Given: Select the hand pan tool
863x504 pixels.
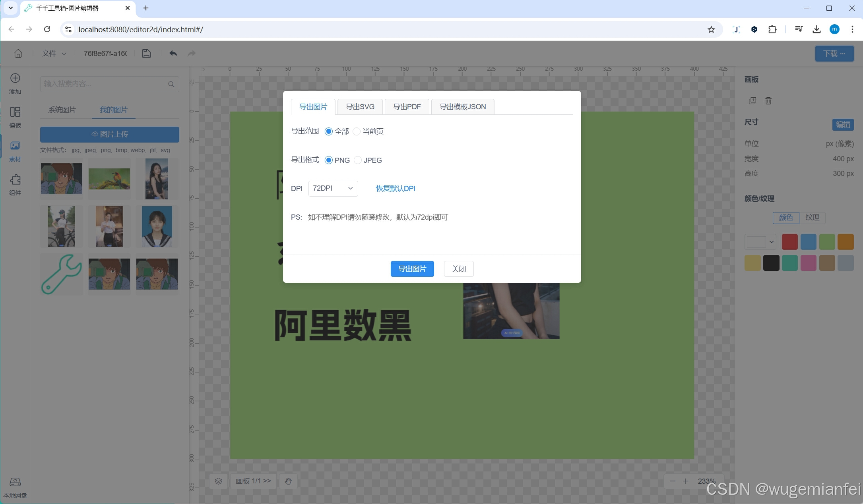Looking at the screenshot, I should [288, 481].
